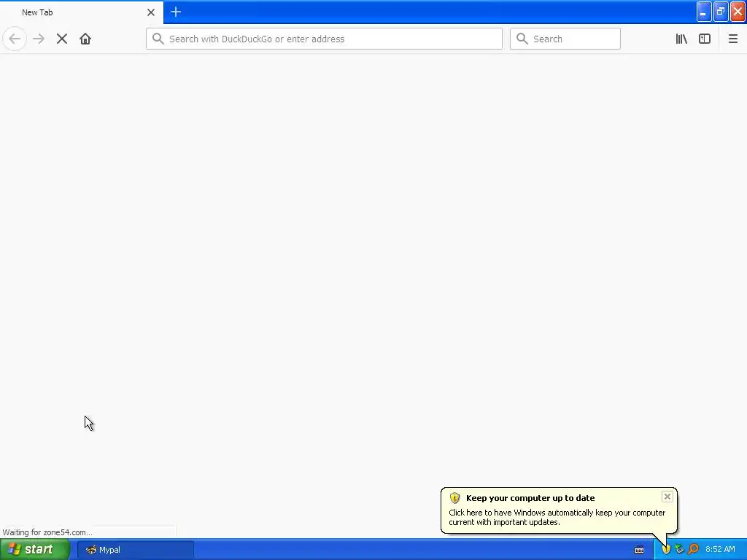Screen dimensions: 747x560
Task: Click magnifier icon in Search box
Action: click(x=522, y=39)
